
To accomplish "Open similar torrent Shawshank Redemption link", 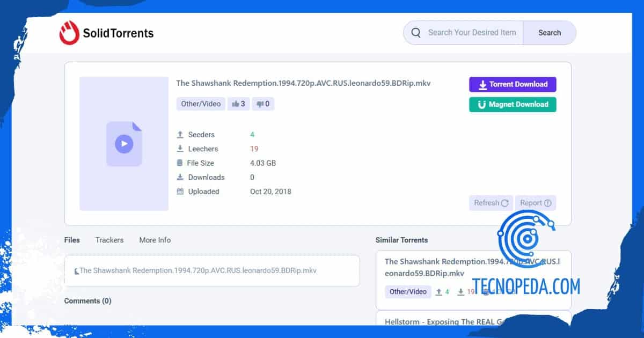I will (x=472, y=267).
